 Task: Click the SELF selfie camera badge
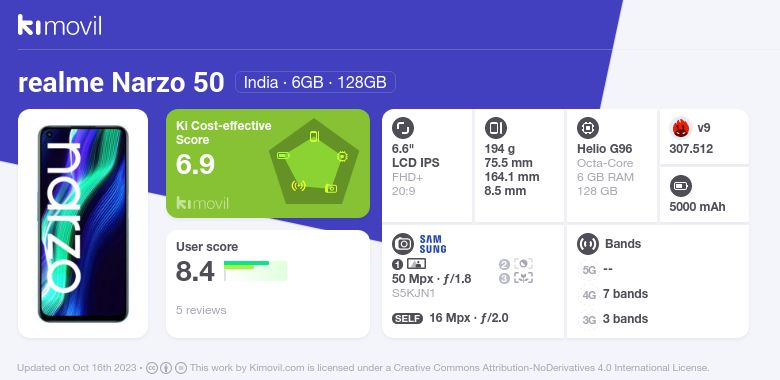tap(407, 318)
